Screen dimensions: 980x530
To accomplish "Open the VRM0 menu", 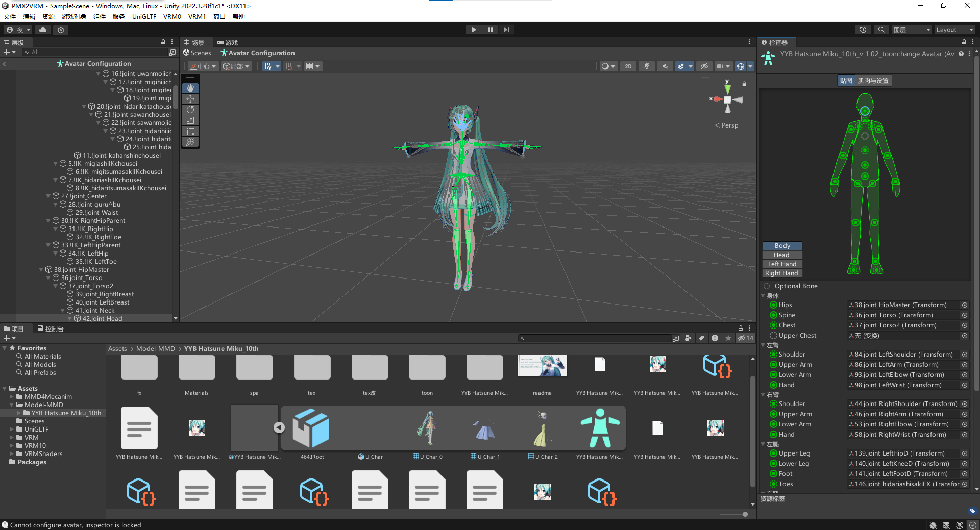I will [x=172, y=16].
